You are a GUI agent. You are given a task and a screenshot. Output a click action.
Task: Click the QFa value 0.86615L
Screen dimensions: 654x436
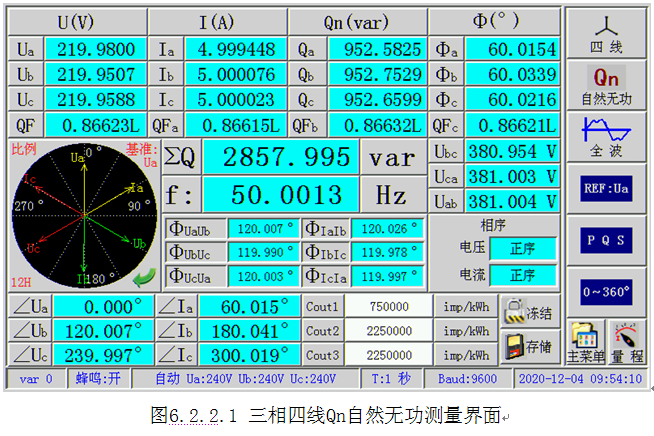[236, 125]
